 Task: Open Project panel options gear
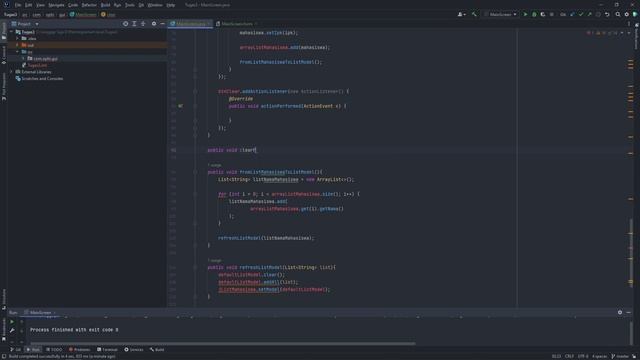pyautogui.click(x=154, y=24)
